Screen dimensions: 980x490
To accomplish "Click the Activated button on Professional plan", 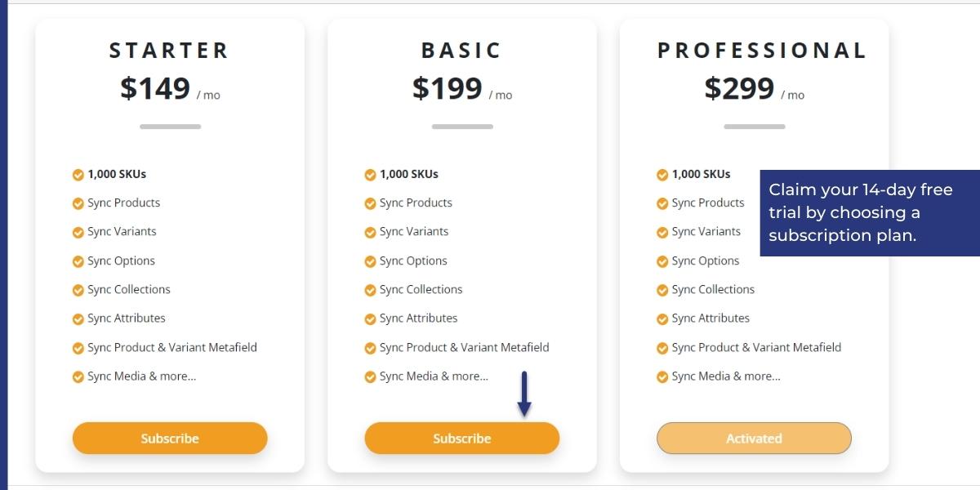I will (x=754, y=439).
